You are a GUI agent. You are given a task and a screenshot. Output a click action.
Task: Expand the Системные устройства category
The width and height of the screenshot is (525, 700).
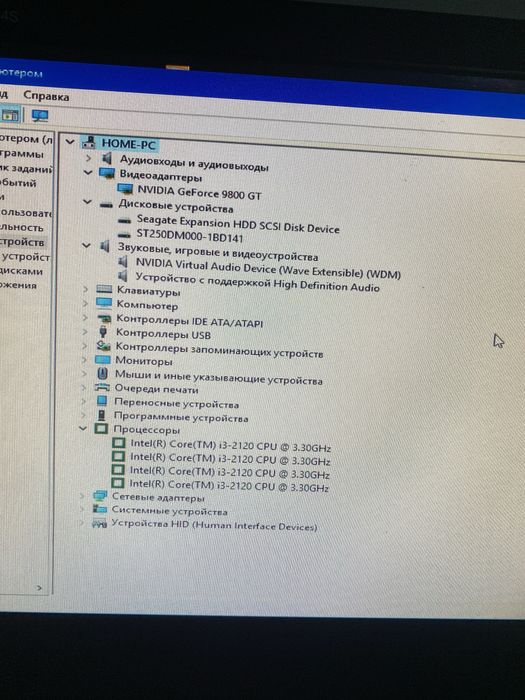point(82,509)
